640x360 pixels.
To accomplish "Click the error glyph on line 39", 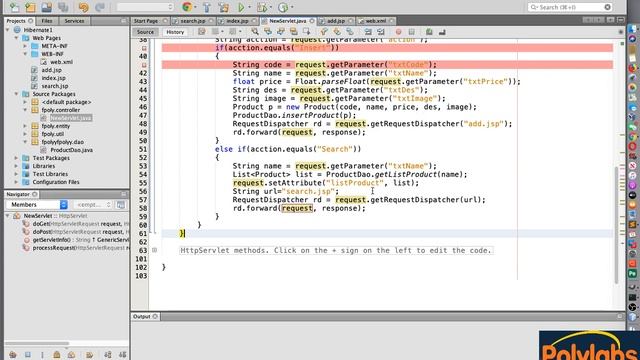I will (144, 48).
